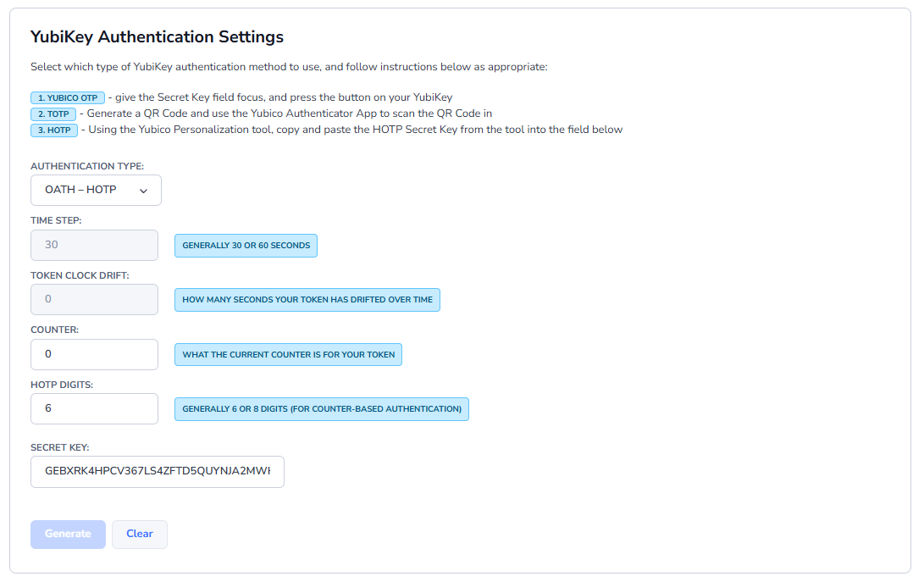Click 'Generally 6 or 8 digits' hint
This screenshot has height=582, width=924.
(322, 409)
